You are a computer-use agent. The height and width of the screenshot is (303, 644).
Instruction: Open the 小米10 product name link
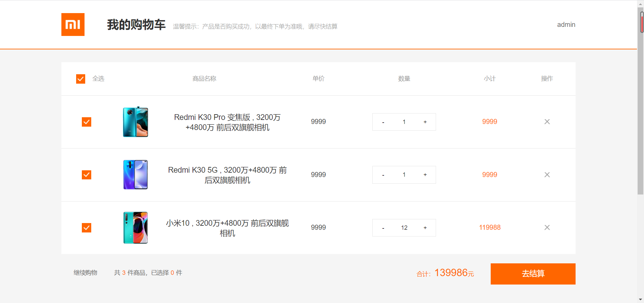[227, 228]
